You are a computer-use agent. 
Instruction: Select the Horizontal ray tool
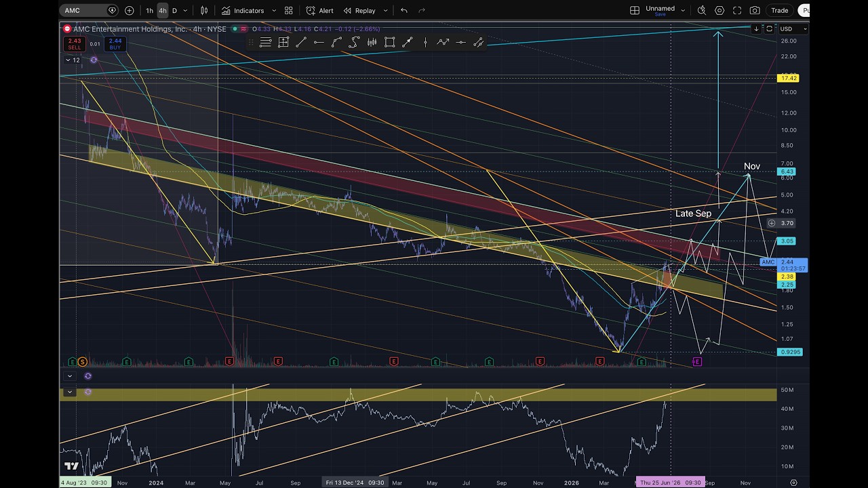319,42
